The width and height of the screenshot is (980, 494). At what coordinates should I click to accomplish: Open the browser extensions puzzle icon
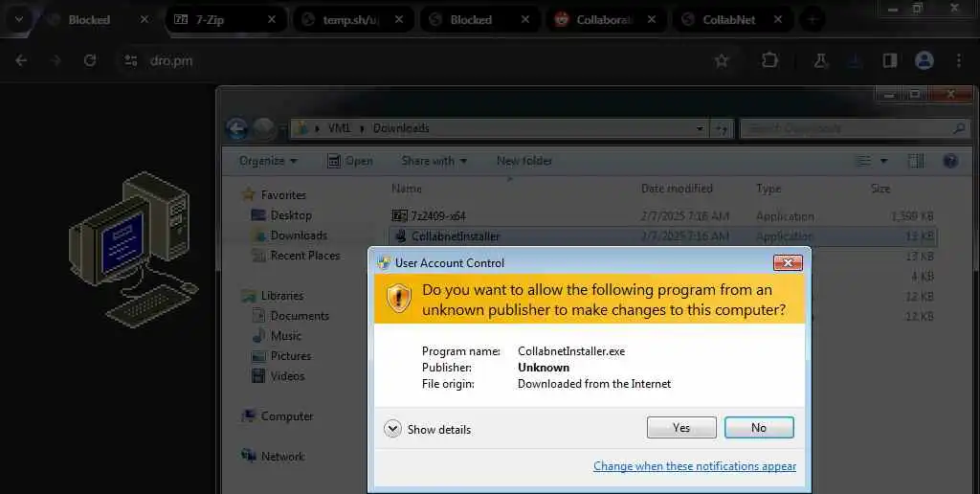click(770, 60)
